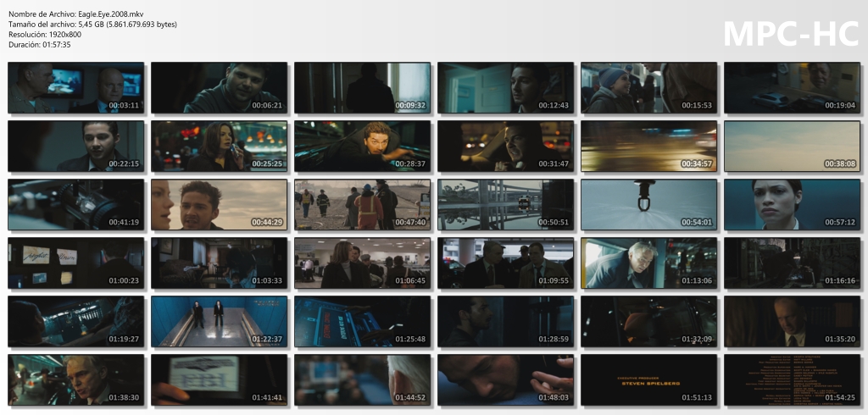This screenshot has width=868, height=415.
Task: Click the woman's close-up at 00:57:12
Action: (x=792, y=205)
